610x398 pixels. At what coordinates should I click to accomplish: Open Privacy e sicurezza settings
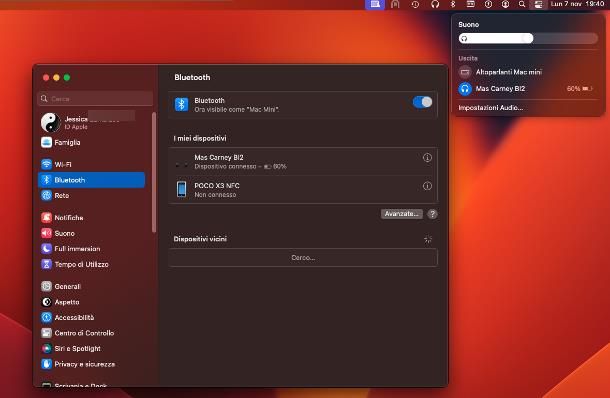point(92,364)
